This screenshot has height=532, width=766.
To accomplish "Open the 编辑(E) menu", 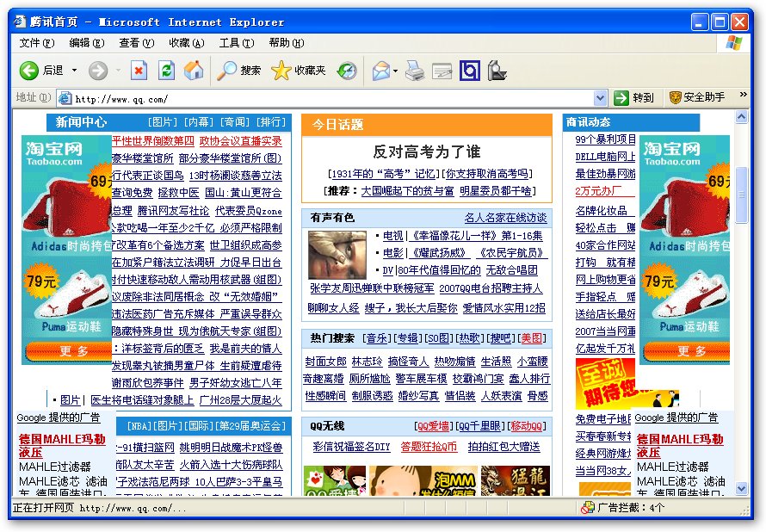I will click(x=86, y=43).
